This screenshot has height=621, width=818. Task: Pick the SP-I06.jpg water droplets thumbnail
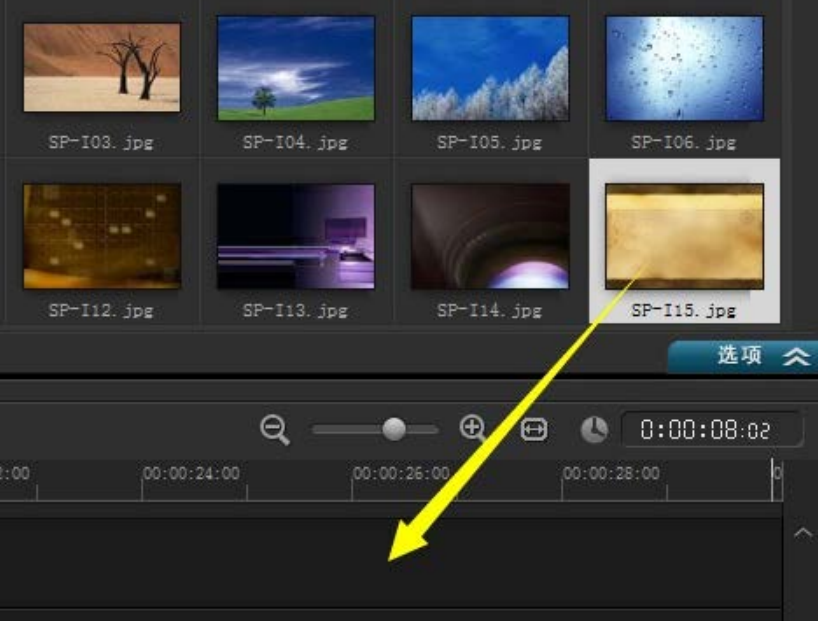[x=684, y=67]
